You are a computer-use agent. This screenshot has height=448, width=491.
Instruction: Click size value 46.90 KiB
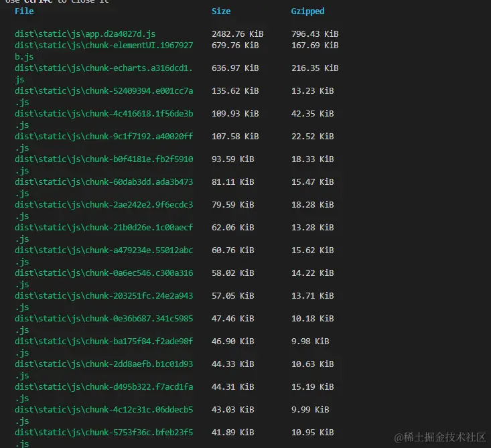tap(233, 342)
